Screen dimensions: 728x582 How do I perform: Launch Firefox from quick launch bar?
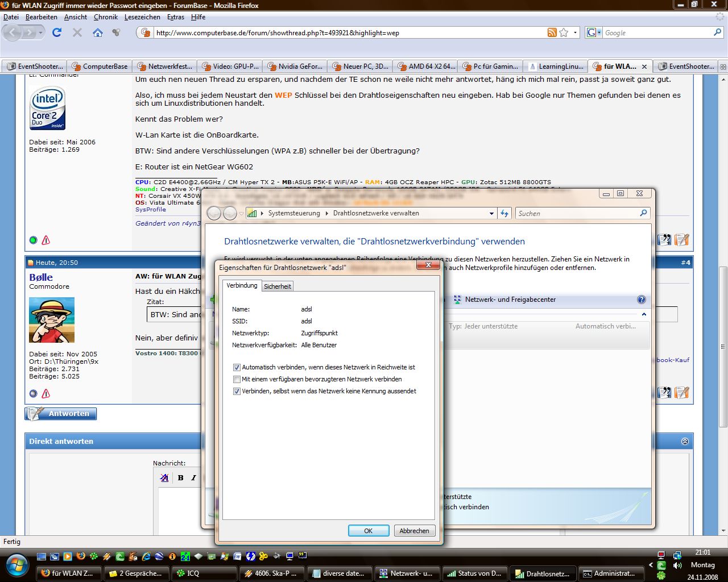pyautogui.click(x=81, y=556)
